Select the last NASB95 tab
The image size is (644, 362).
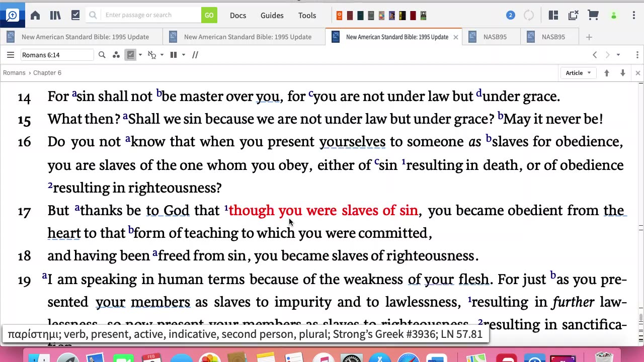(549, 37)
